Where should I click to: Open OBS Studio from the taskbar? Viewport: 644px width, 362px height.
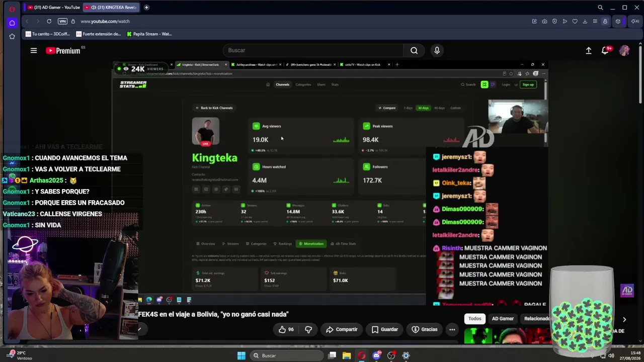click(x=391, y=356)
